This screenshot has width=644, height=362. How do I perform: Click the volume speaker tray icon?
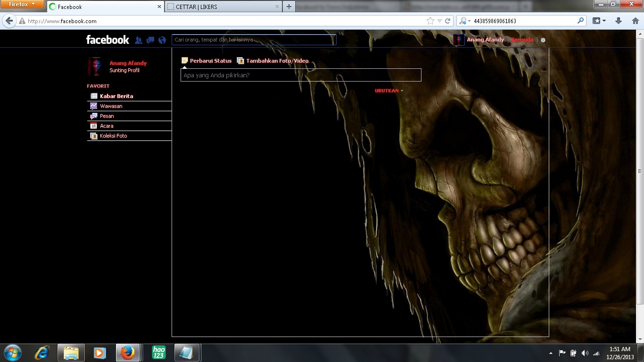[x=585, y=353]
